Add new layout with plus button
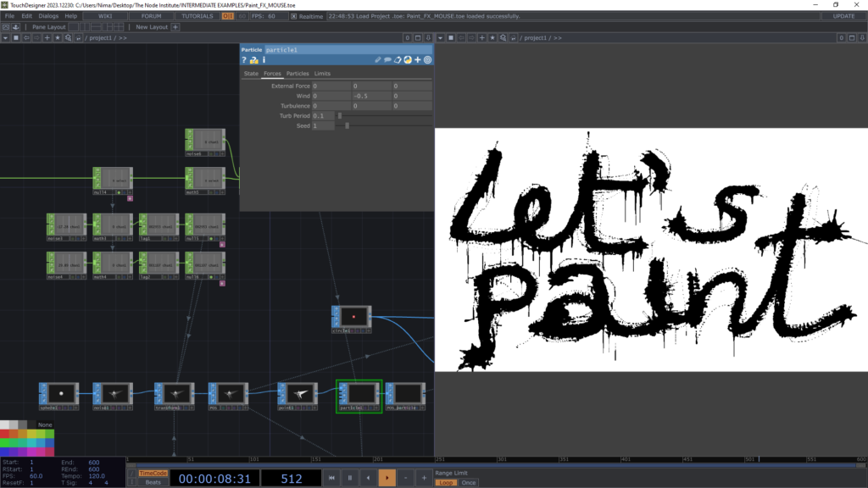 (175, 27)
